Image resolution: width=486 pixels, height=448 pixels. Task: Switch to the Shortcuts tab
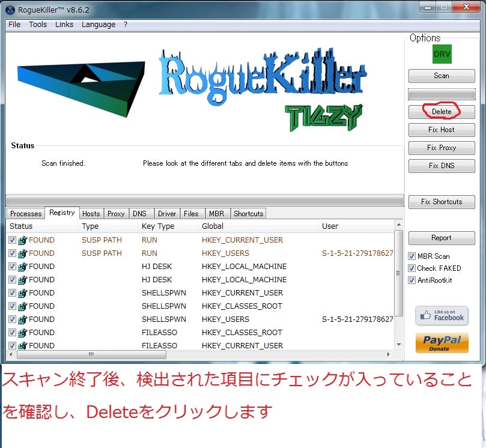(248, 214)
